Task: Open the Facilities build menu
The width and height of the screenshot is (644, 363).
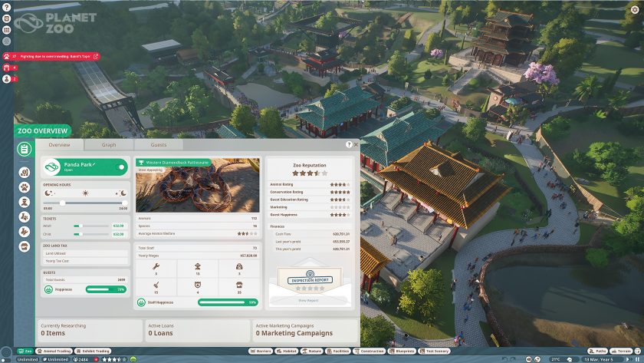Action: 338,351
